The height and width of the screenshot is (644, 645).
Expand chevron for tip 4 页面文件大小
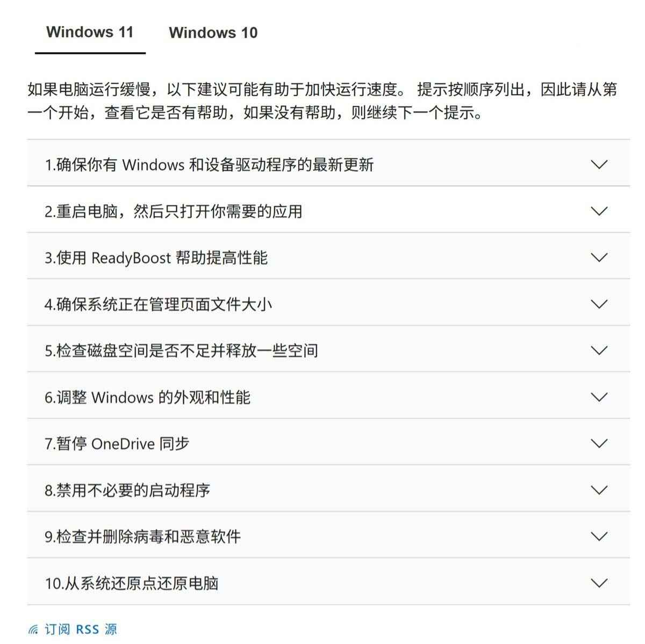click(x=599, y=304)
